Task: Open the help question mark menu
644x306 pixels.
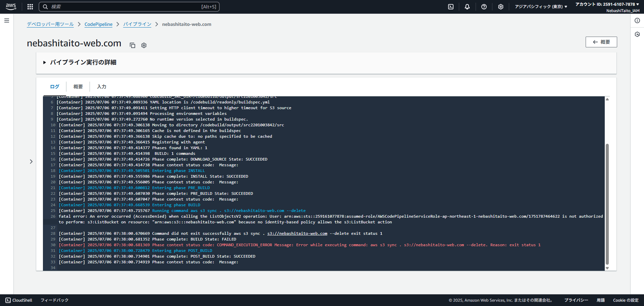Action: (x=484, y=7)
